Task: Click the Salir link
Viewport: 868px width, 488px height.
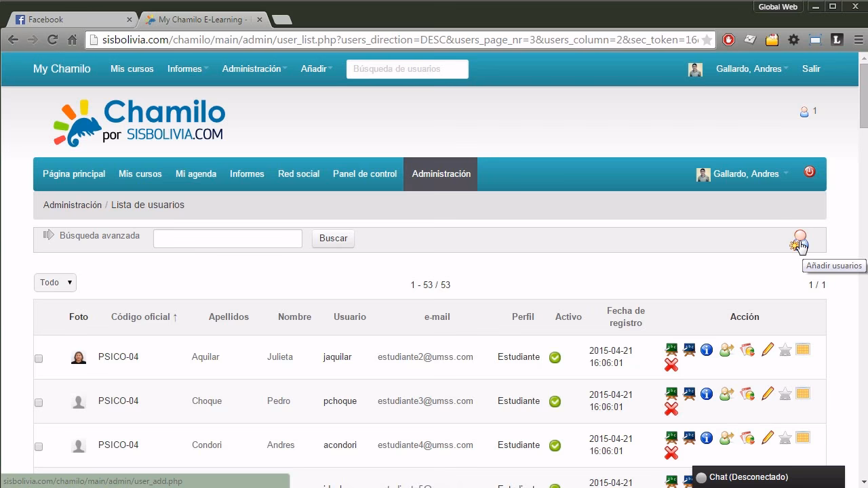Action: tap(811, 69)
